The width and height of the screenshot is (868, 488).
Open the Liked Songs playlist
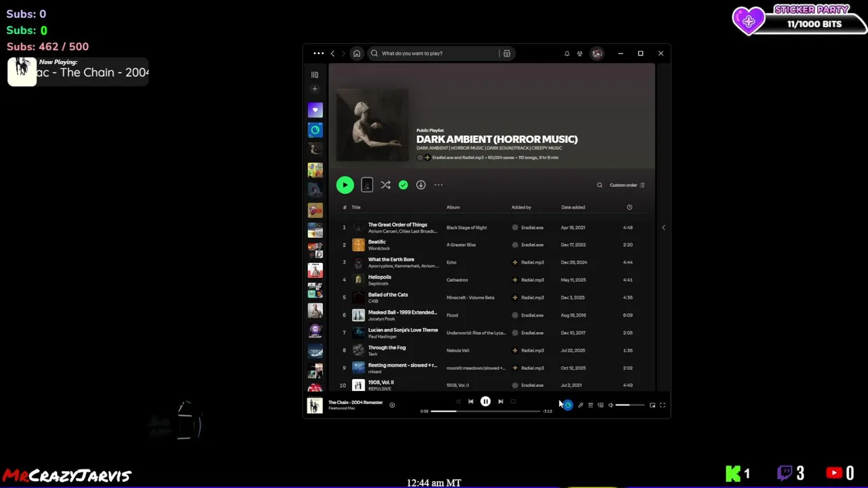(315, 110)
